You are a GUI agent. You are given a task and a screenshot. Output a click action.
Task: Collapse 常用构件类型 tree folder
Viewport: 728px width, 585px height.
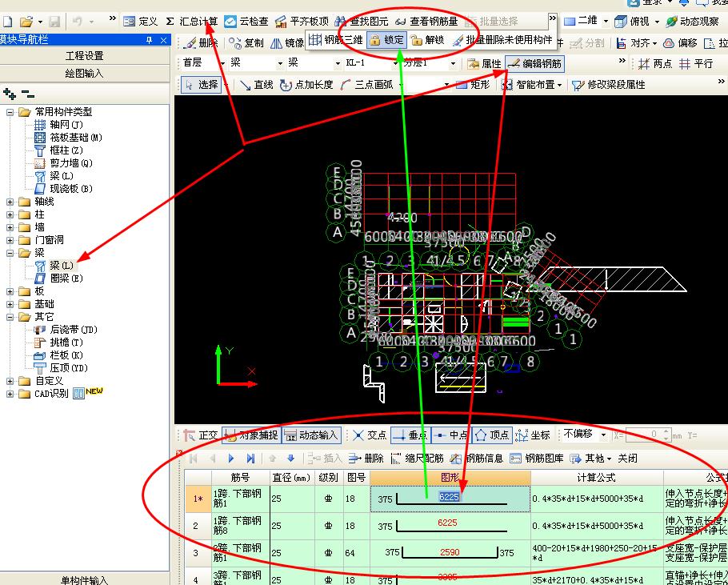click(x=10, y=112)
